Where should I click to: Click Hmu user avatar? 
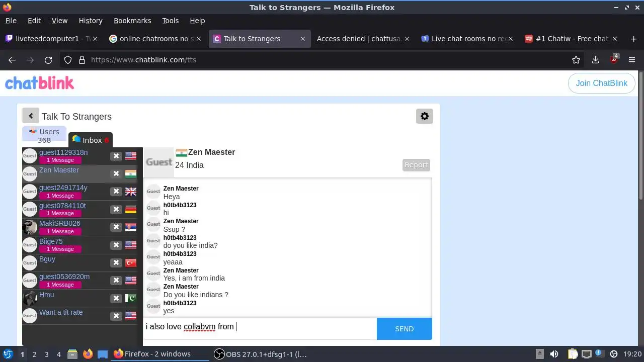tap(30, 298)
